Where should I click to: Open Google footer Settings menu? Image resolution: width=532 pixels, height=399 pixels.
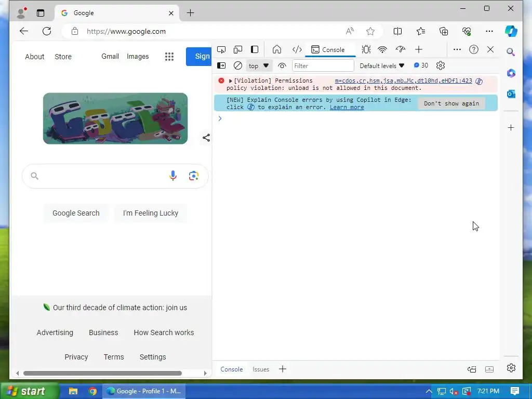153,357
